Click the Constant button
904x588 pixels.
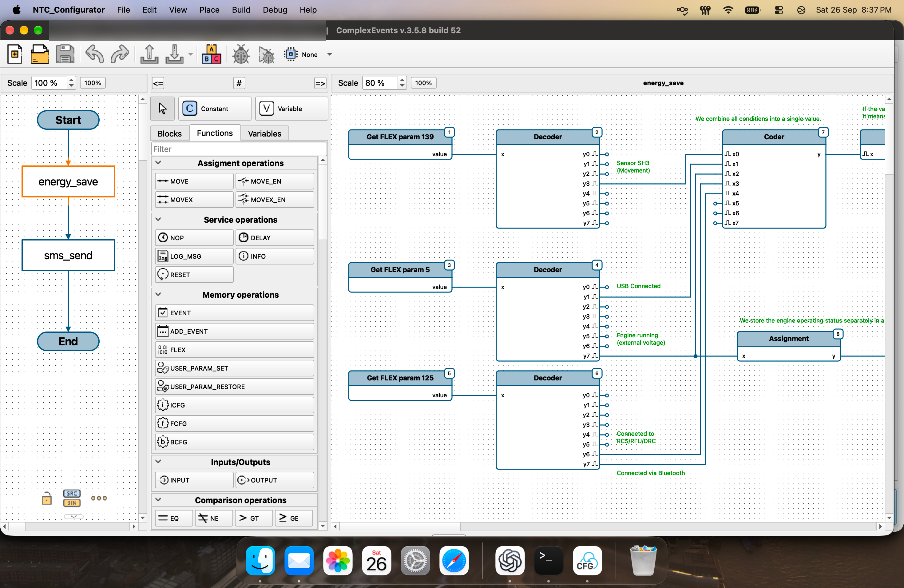(215, 109)
